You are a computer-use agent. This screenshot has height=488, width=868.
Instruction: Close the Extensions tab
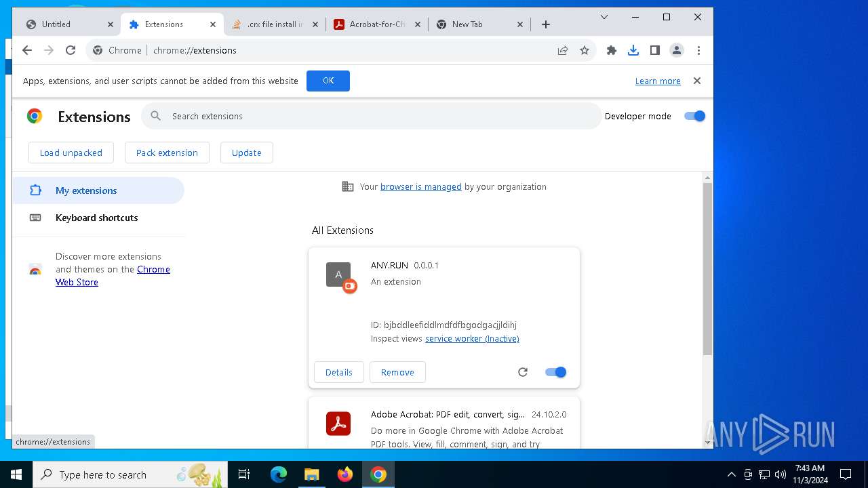coord(213,24)
